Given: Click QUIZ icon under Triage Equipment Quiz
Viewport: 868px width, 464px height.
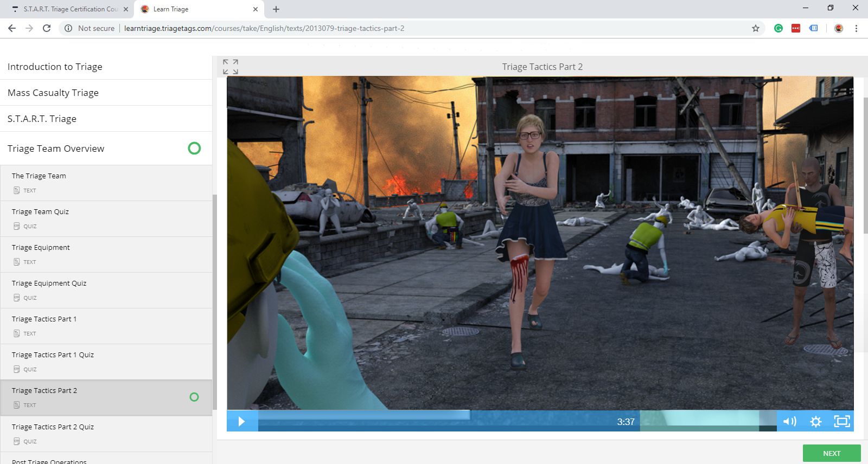Looking at the screenshot, I should coord(16,298).
